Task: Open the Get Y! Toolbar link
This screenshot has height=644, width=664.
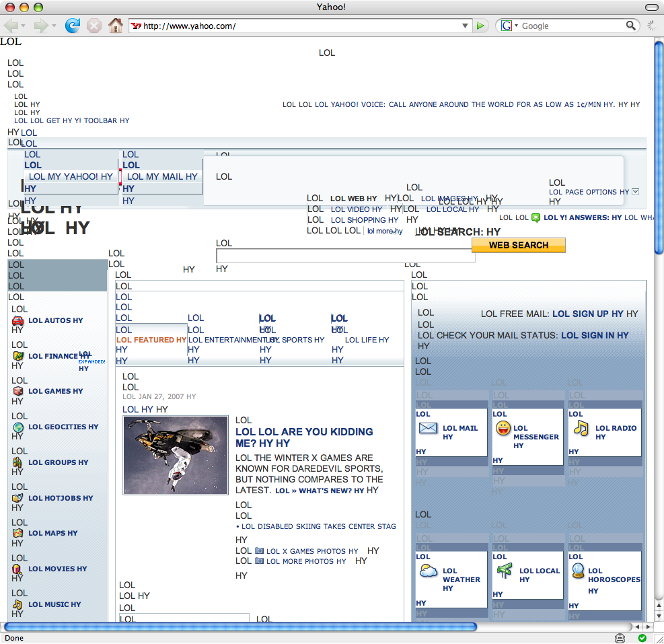Action: (x=72, y=120)
